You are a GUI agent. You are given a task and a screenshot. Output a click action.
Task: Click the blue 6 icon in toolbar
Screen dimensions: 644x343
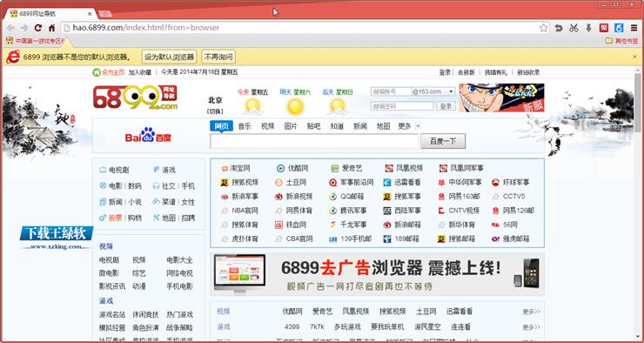619,28
